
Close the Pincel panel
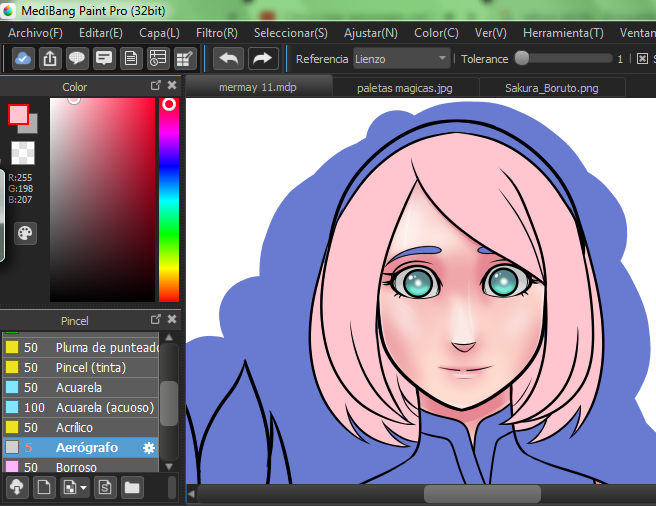[x=172, y=319]
